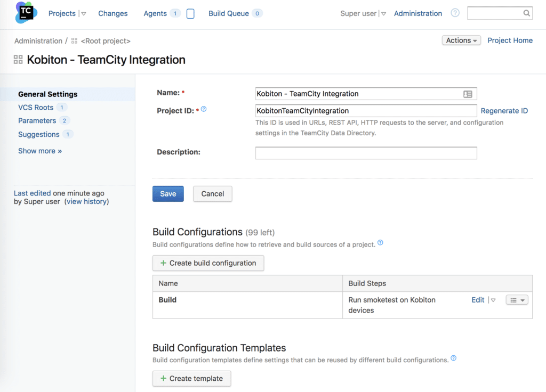This screenshot has height=392, width=546.
Task: Expand the Super user menu arrow
Action: point(383,13)
